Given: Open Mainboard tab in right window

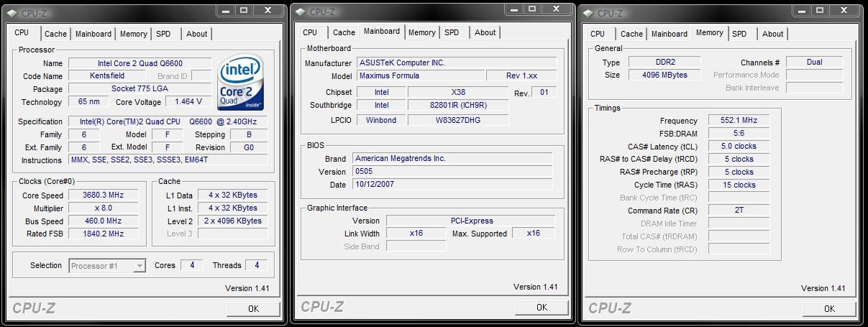Looking at the screenshot, I should tap(670, 34).
